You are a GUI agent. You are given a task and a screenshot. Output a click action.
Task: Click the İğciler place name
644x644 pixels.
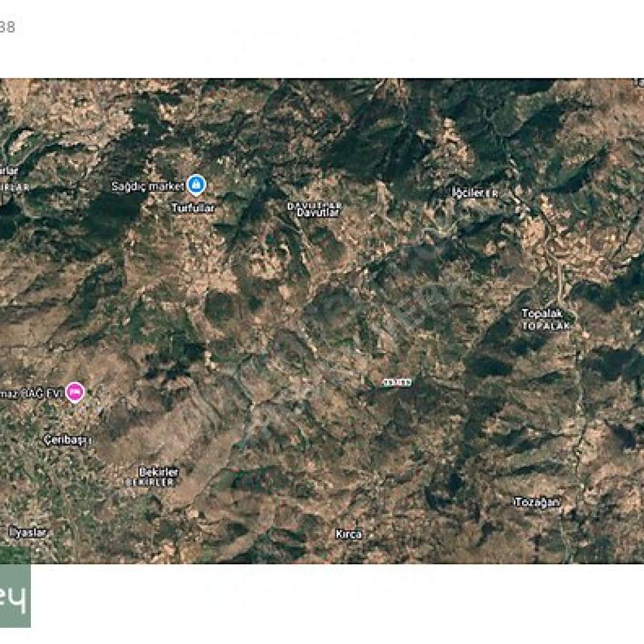click(x=468, y=192)
